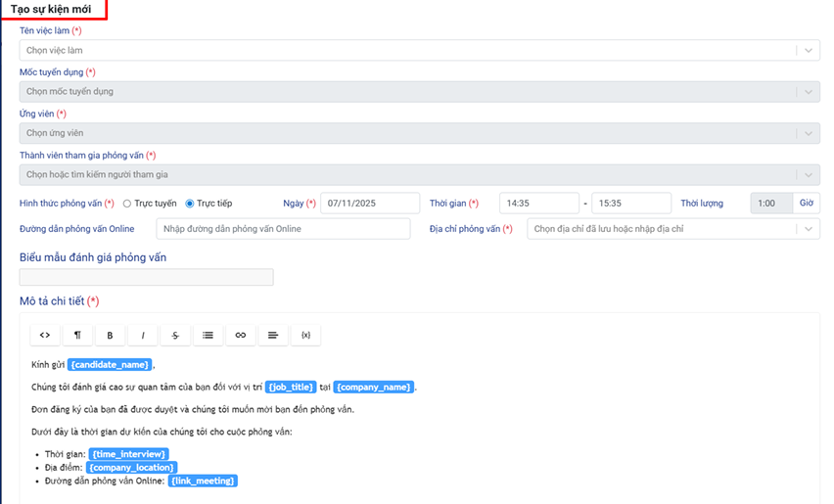Toggle bold formatting in editor
Image resolution: width=834 pixels, height=504 pixels.
pyautogui.click(x=110, y=336)
